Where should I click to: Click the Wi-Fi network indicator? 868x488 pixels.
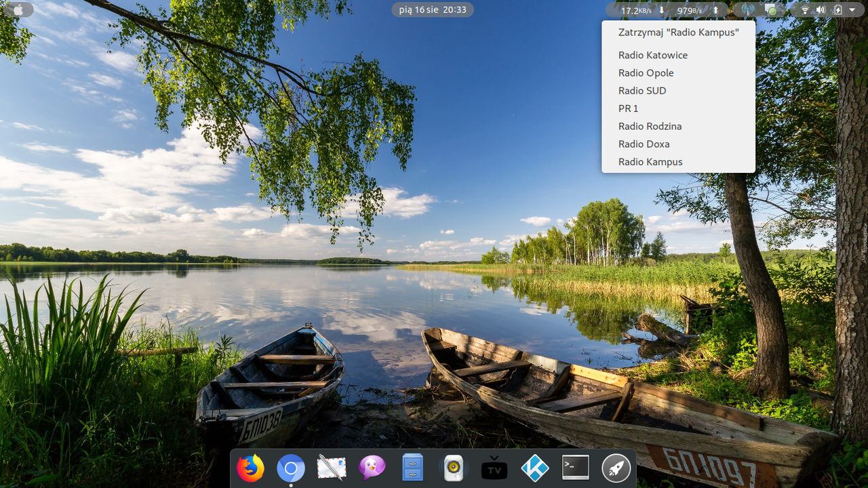coord(805,10)
